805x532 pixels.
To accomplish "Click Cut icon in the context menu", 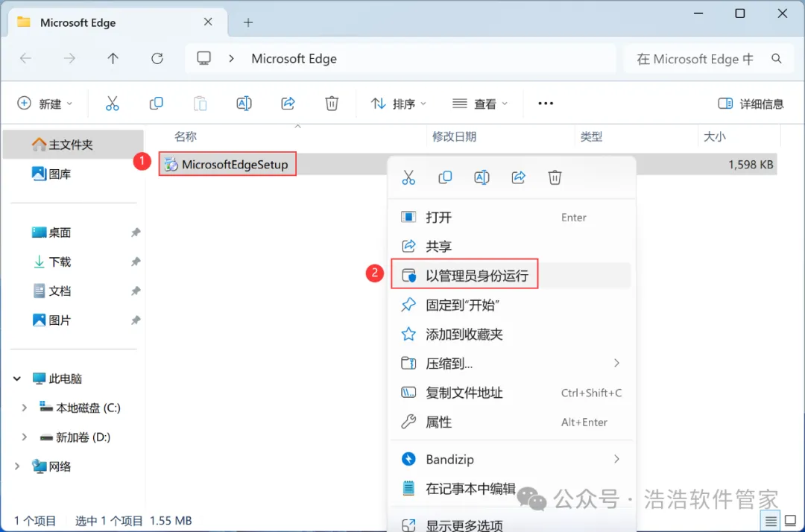I will coord(408,177).
